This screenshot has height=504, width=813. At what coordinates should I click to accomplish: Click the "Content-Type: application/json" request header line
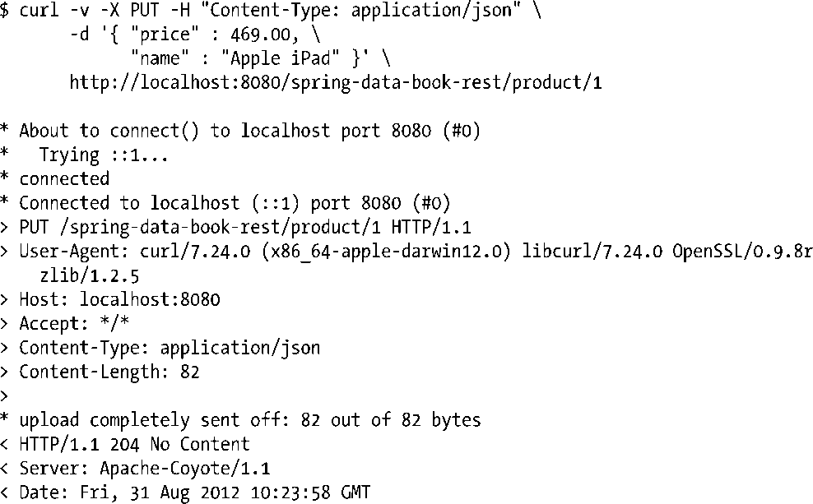click(170, 347)
